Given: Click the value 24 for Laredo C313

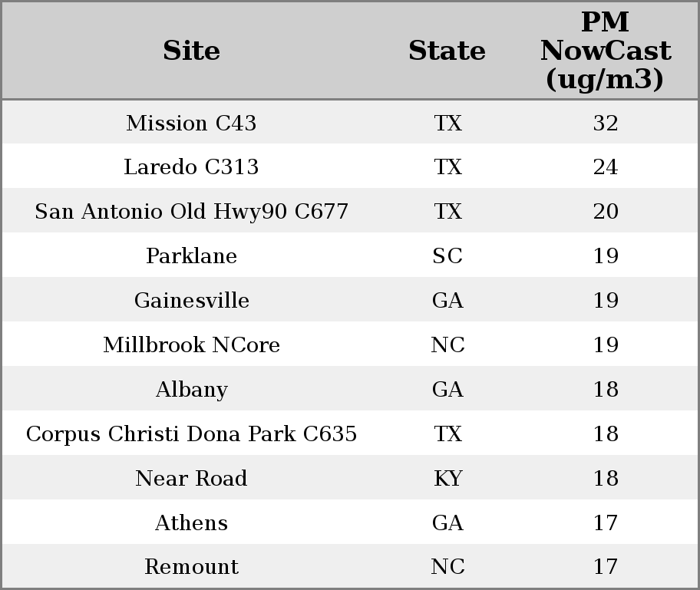Looking at the screenshot, I should pos(606,167).
